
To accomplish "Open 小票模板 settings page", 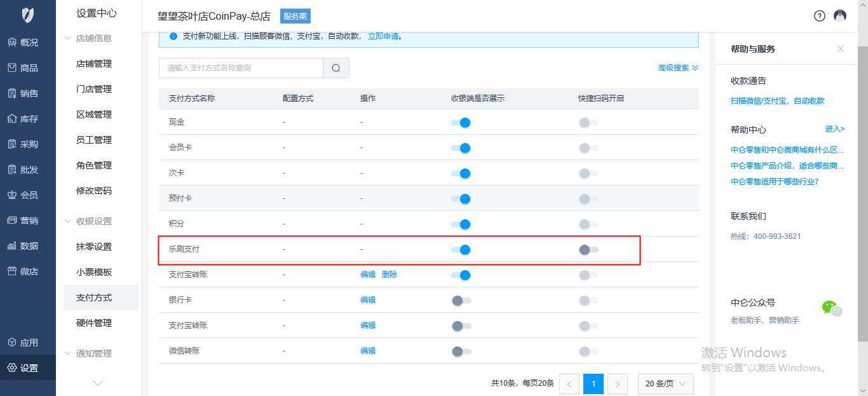I will point(94,272).
